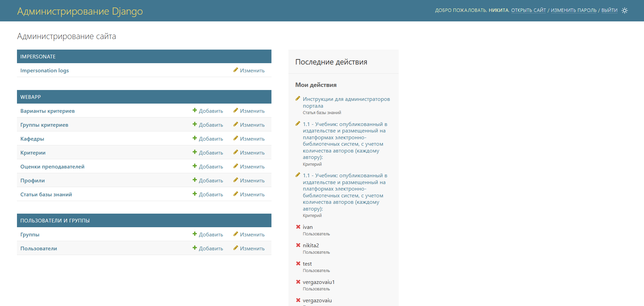
Task: Click Изменить for Варианты критериев
Action: 249,111
